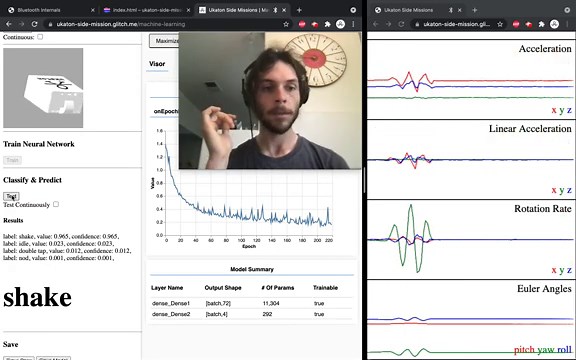
Task: Click the Classify & Predict heading
Action: (x=32, y=180)
